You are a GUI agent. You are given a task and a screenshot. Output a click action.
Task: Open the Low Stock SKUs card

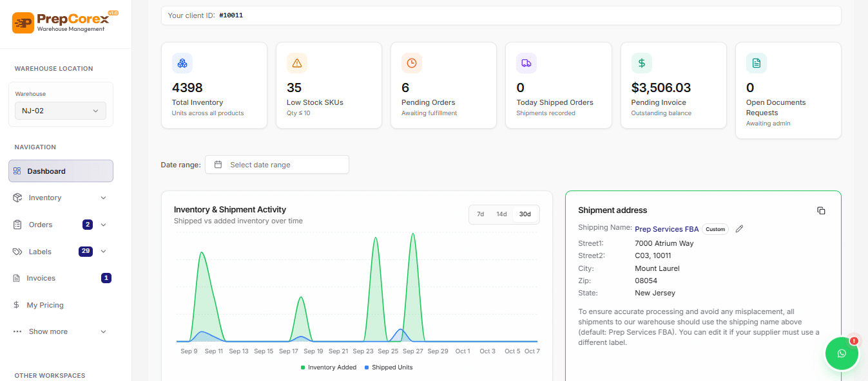tap(329, 86)
